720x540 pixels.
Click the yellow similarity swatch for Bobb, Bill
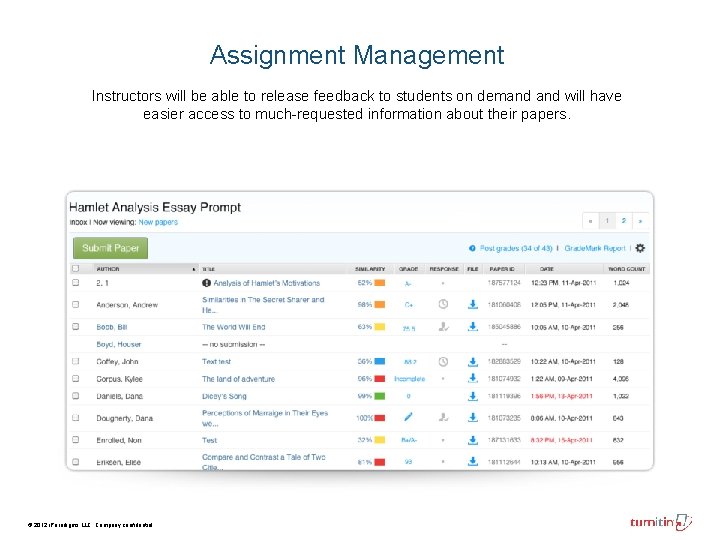380,327
